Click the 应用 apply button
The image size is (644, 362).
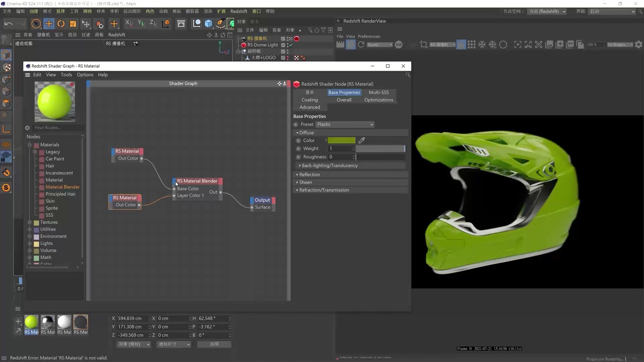(x=214, y=344)
